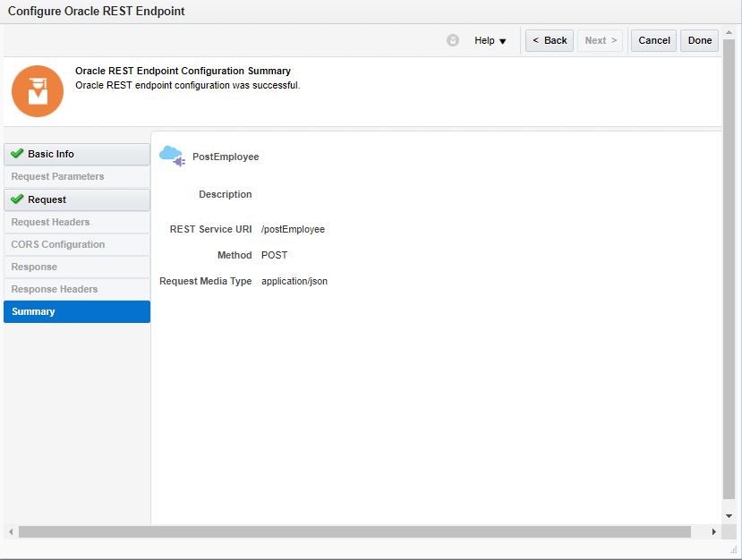
Task: Click the /postEmployee URI value
Action: point(293,229)
